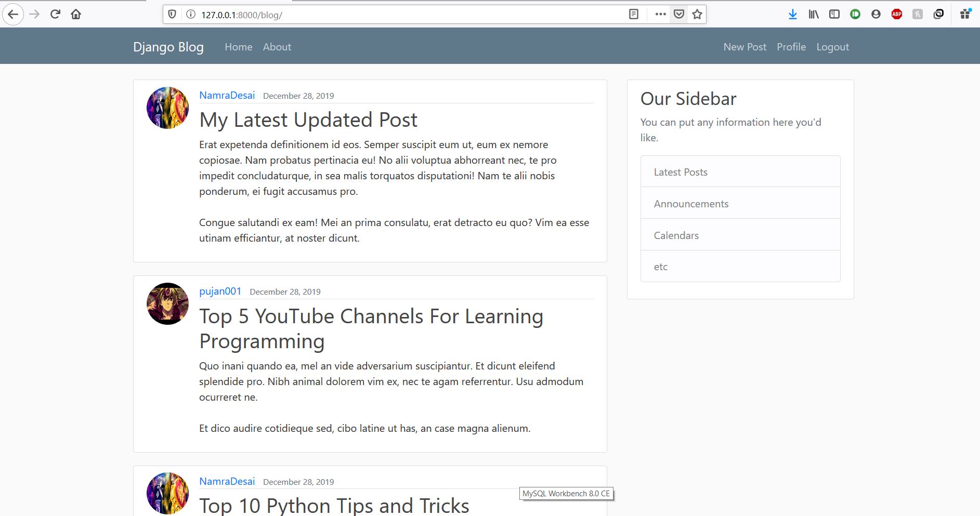Save page to Pocket icon

click(x=679, y=15)
